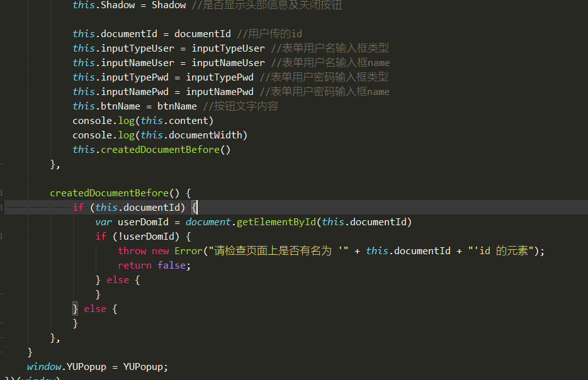Image resolution: width=588 pixels, height=380 pixels.
Task: Click the comment '//用户传的id'
Action: (x=269, y=34)
